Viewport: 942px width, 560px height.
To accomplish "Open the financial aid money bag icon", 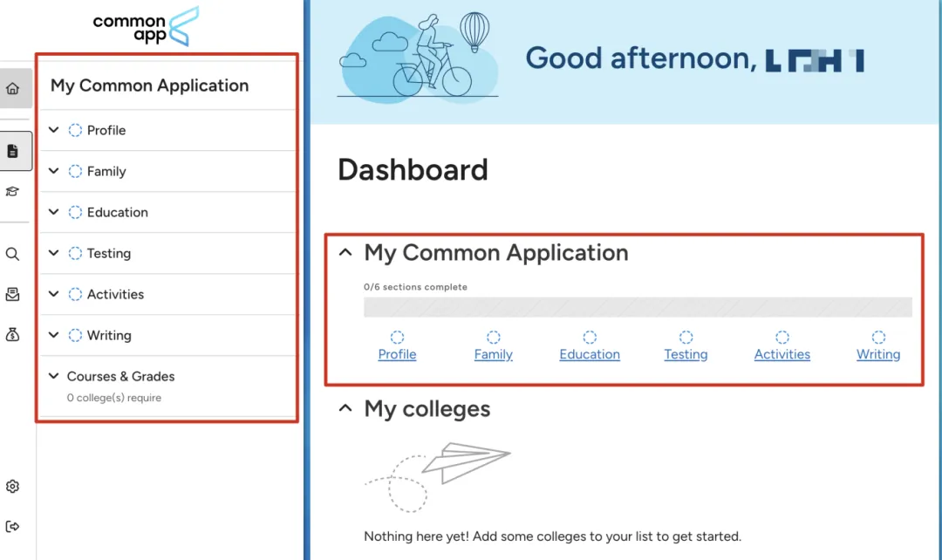I will click(12, 335).
